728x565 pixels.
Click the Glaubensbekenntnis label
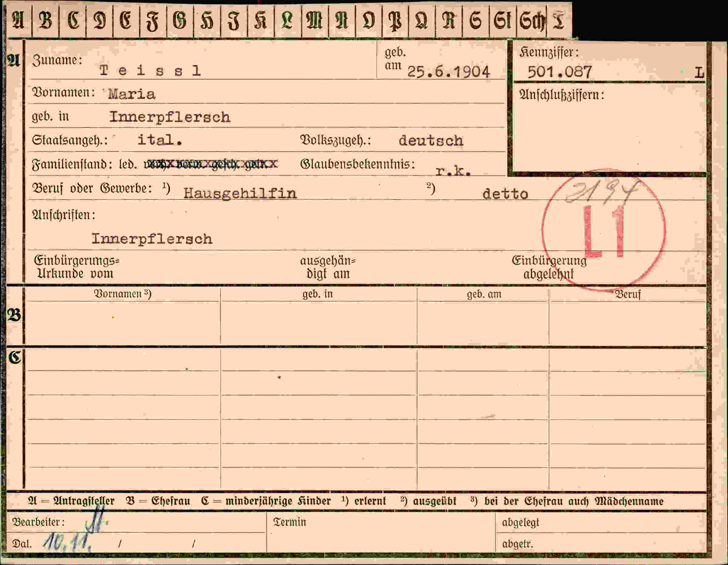(358, 164)
